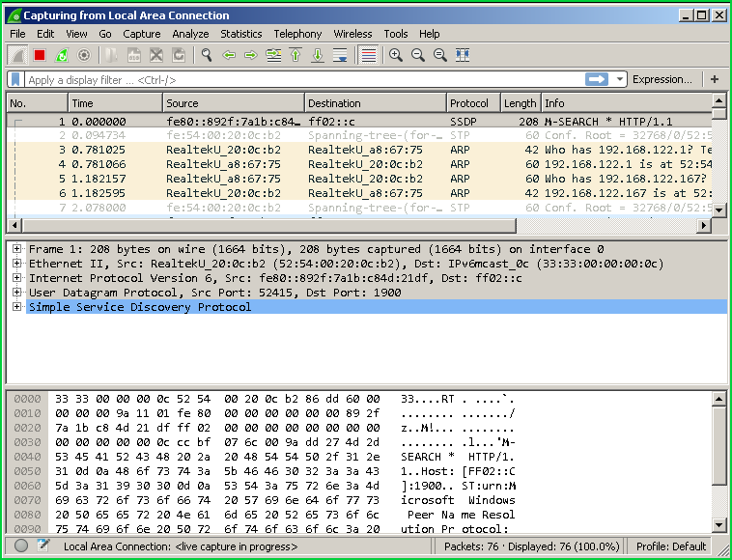This screenshot has height=560, width=732.
Task: Expand the Ethernet II tree node
Action: coord(16,264)
